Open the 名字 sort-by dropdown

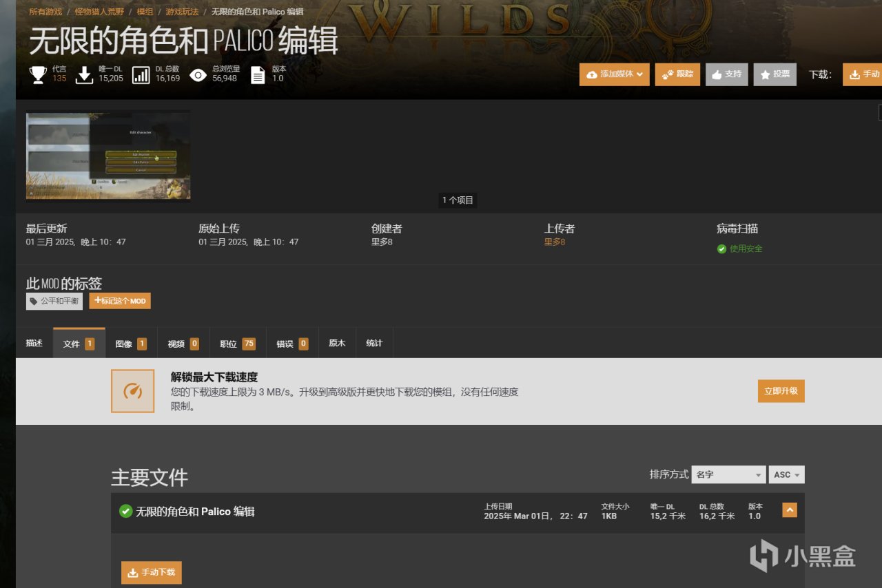pyautogui.click(x=728, y=474)
